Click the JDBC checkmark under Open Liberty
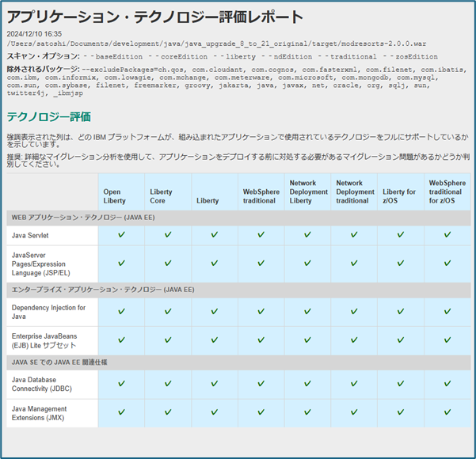 pos(121,384)
